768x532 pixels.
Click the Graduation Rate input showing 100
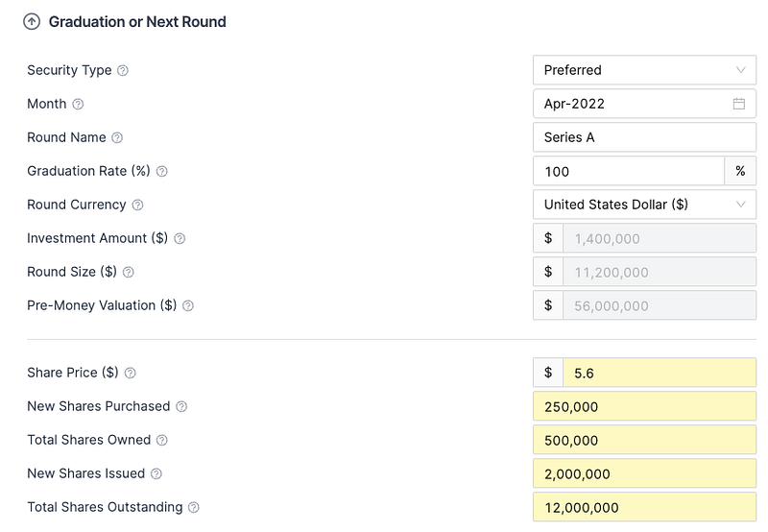628,171
